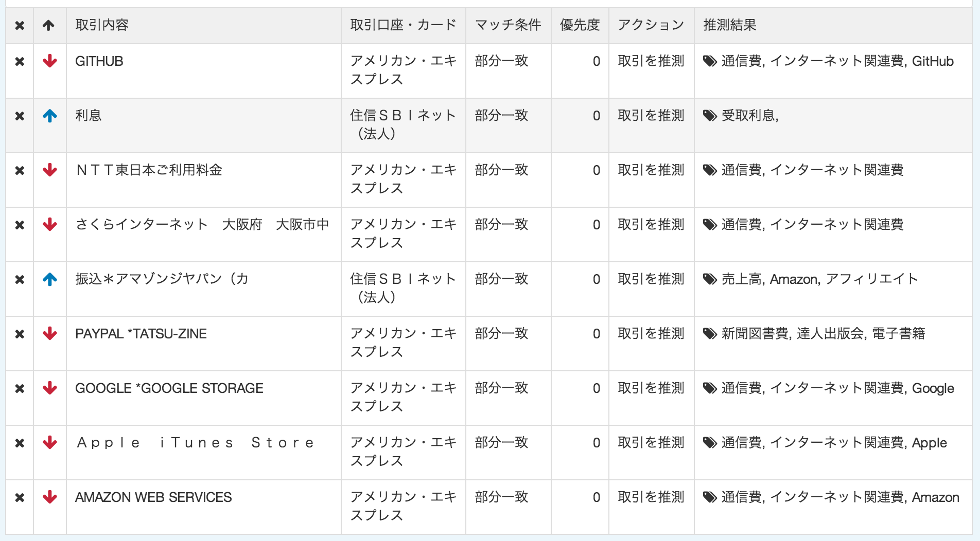Toggle the down arrow for ＮＴＴ東日本ご利用料金
Viewport: 980px width, 541px height.
tap(49, 170)
